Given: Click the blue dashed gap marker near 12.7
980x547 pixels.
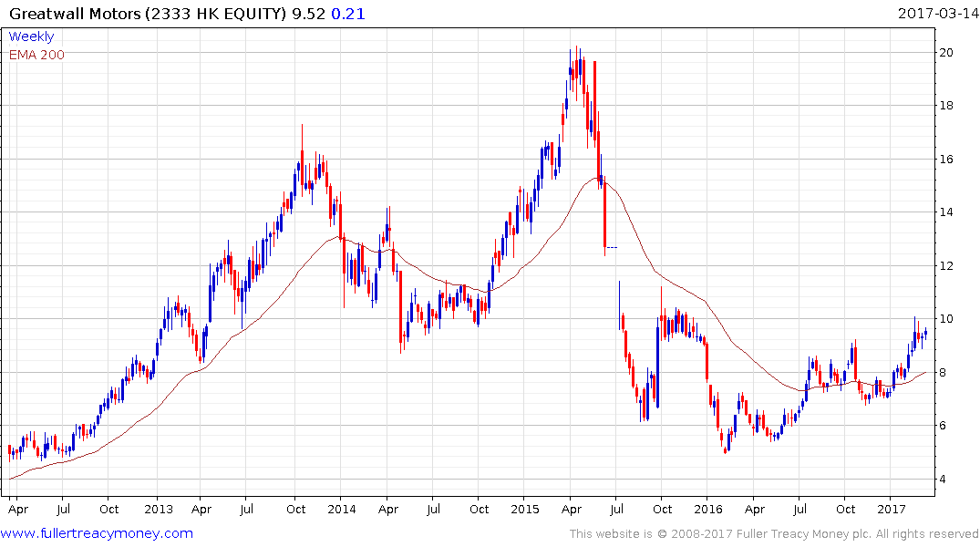Looking at the screenshot, I should (x=612, y=248).
